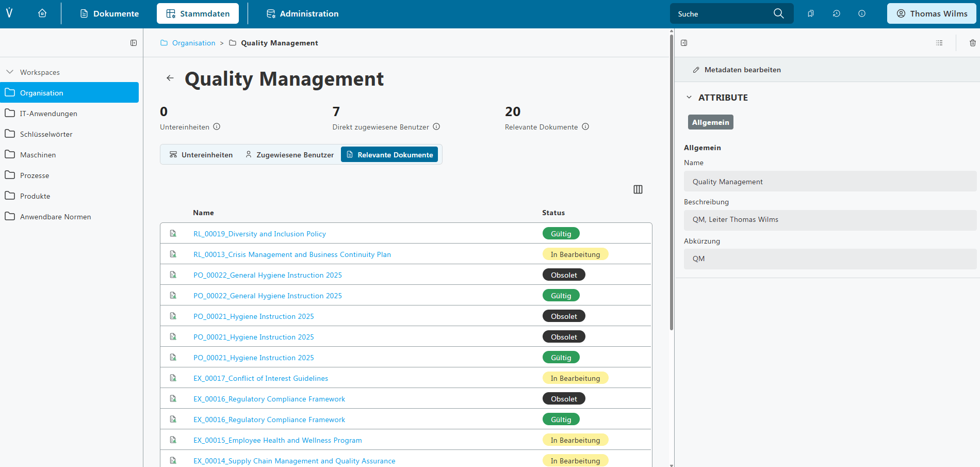Click the search magnifier icon
This screenshot has width=980, height=467.
pyautogui.click(x=778, y=13)
